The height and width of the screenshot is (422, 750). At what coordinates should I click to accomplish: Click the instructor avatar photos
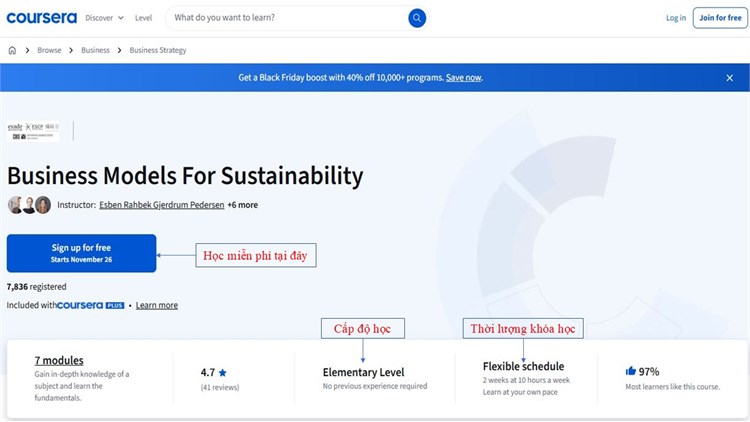29,205
